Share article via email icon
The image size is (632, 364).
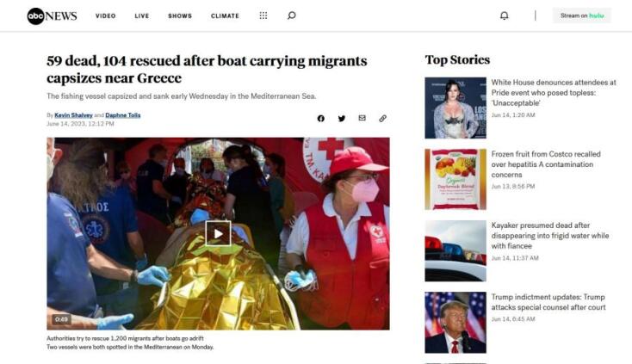[x=362, y=118]
